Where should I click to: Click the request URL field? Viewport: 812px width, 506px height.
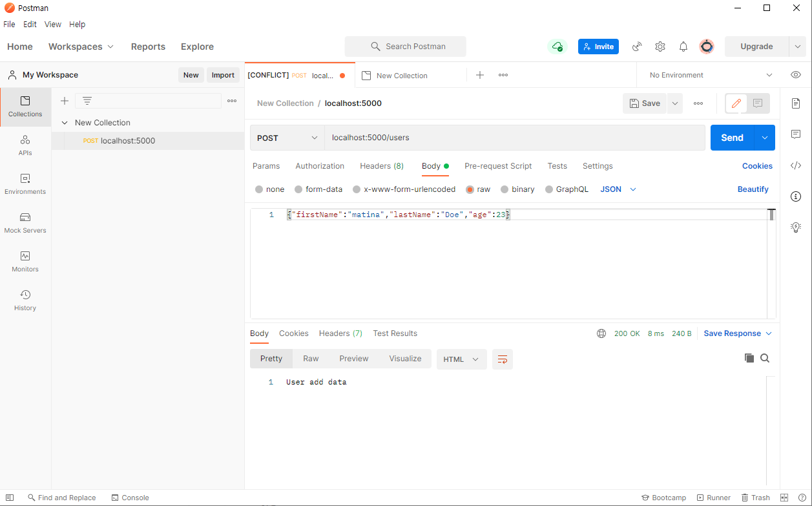coord(515,138)
